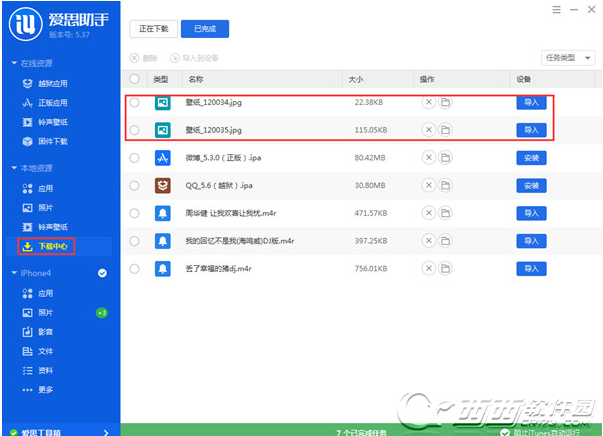Select the QQ_5.6 ipa row checkbox

(x=134, y=185)
